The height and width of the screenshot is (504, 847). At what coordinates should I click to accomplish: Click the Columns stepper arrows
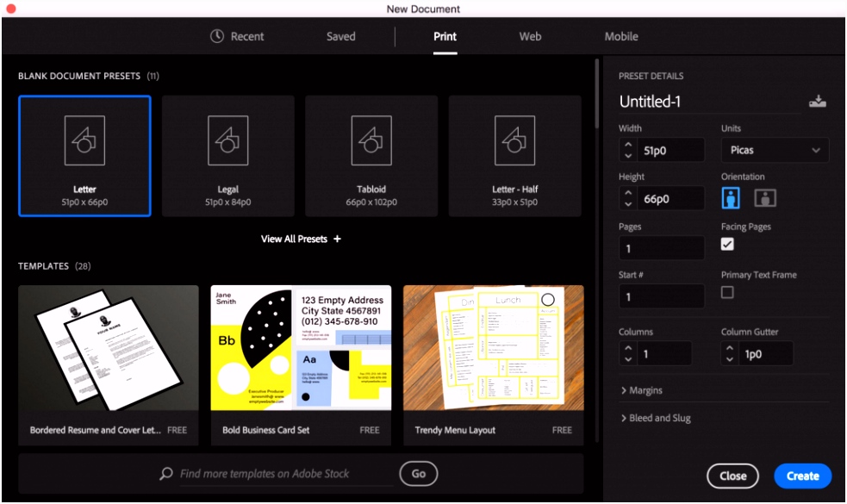[627, 353]
